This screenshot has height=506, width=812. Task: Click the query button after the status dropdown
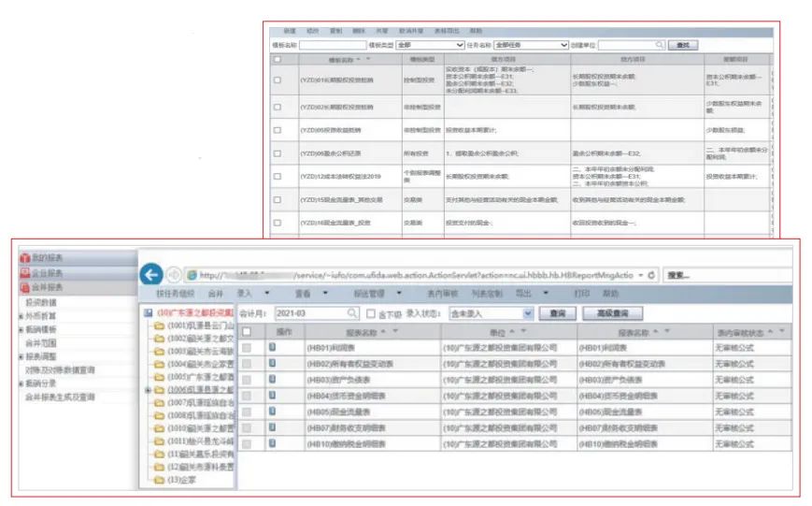point(557,313)
